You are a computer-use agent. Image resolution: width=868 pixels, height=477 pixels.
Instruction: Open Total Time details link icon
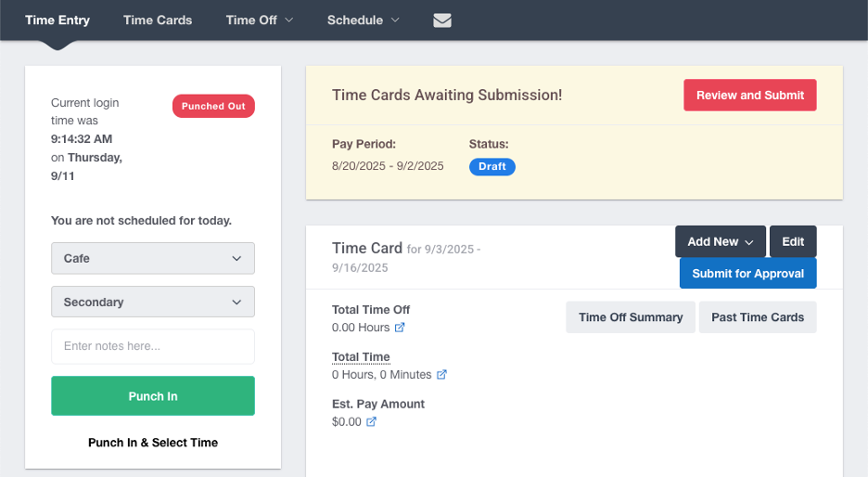pyautogui.click(x=441, y=375)
